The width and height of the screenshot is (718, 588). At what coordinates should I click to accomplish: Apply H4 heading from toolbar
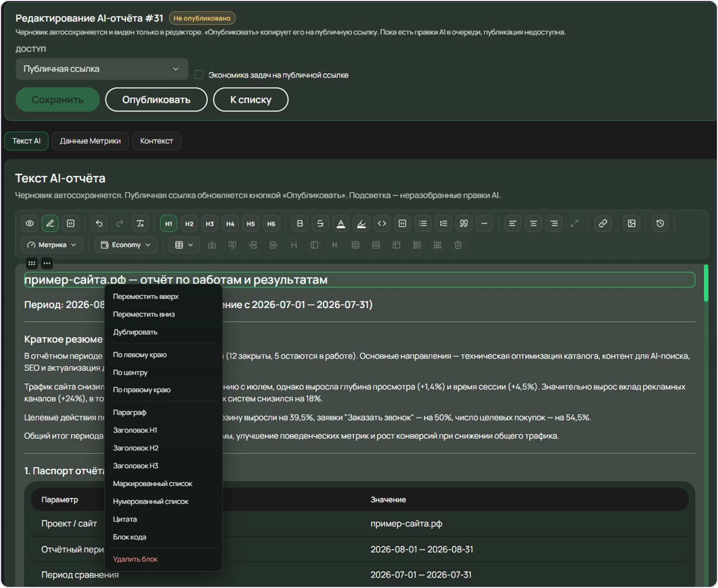click(x=230, y=223)
